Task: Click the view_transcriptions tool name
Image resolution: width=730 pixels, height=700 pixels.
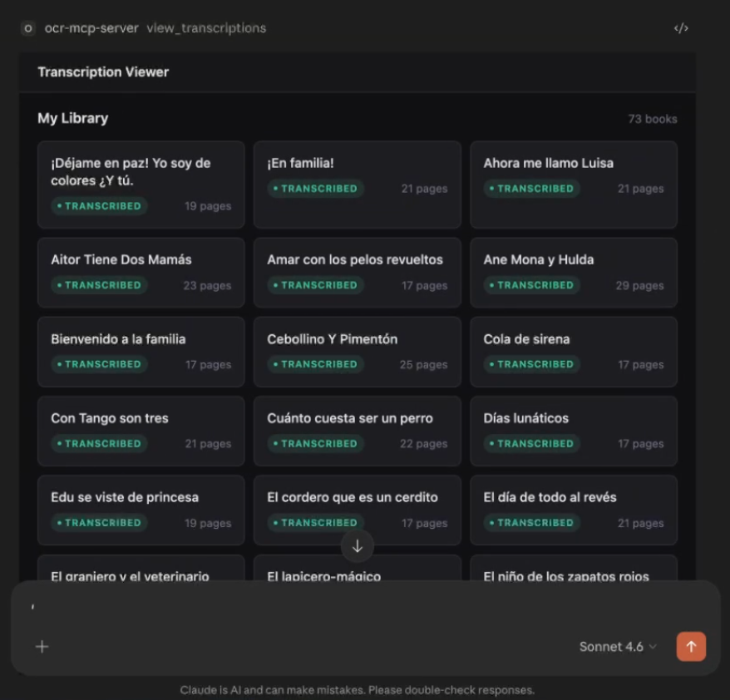Action: tap(206, 28)
